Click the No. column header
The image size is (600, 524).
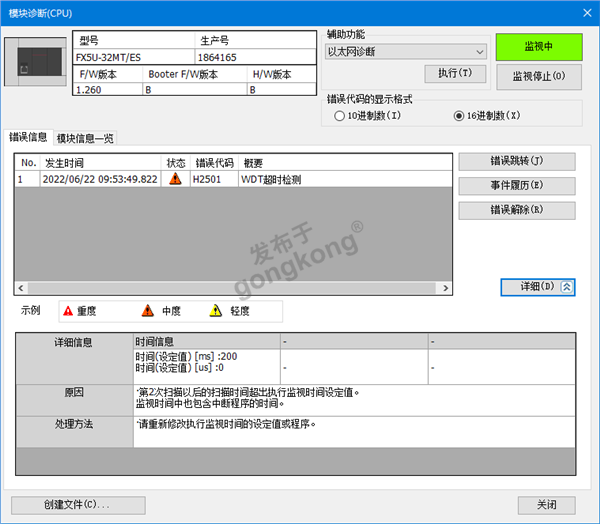pos(28,163)
